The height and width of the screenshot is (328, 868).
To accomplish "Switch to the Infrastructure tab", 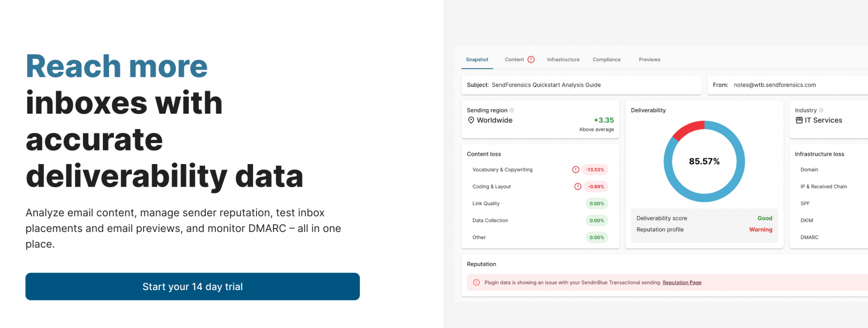I will tap(563, 59).
